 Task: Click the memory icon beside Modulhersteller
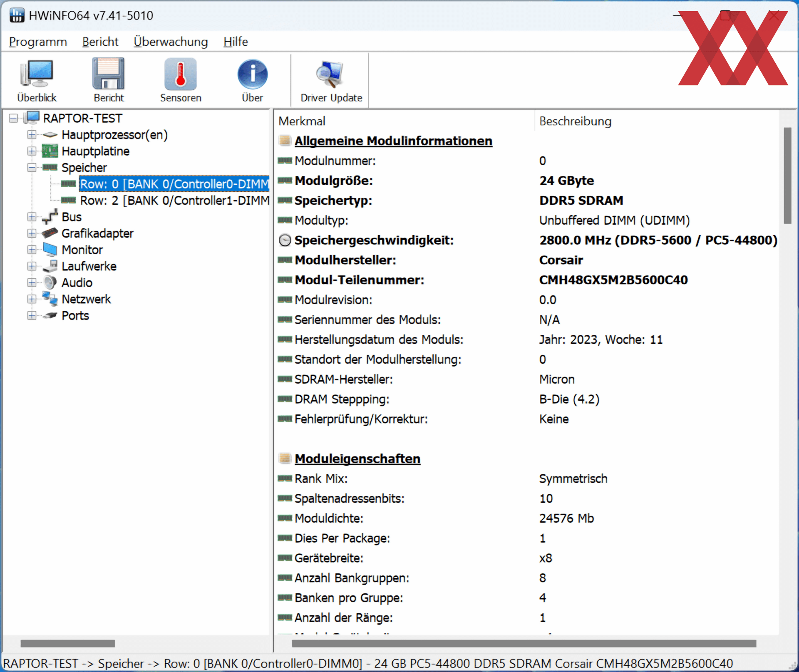pyautogui.click(x=285, y=260)
